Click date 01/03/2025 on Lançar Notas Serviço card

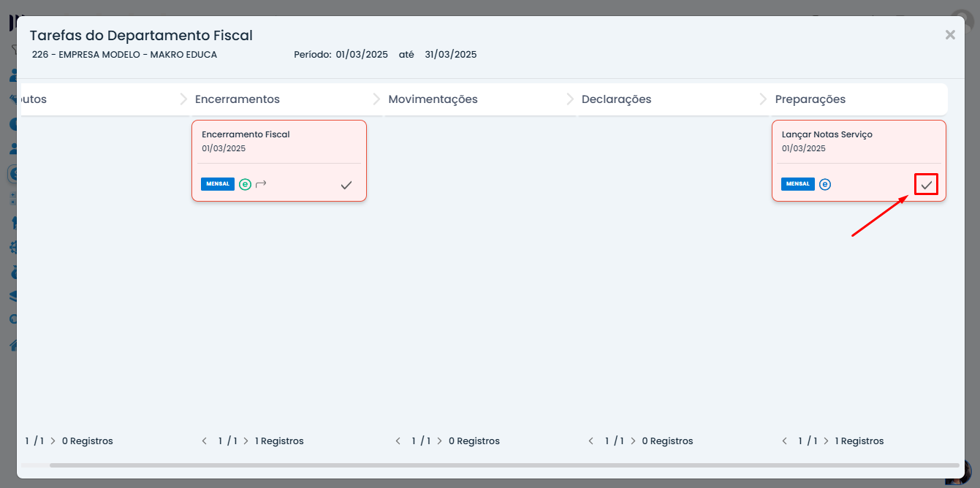pos(803,148)
